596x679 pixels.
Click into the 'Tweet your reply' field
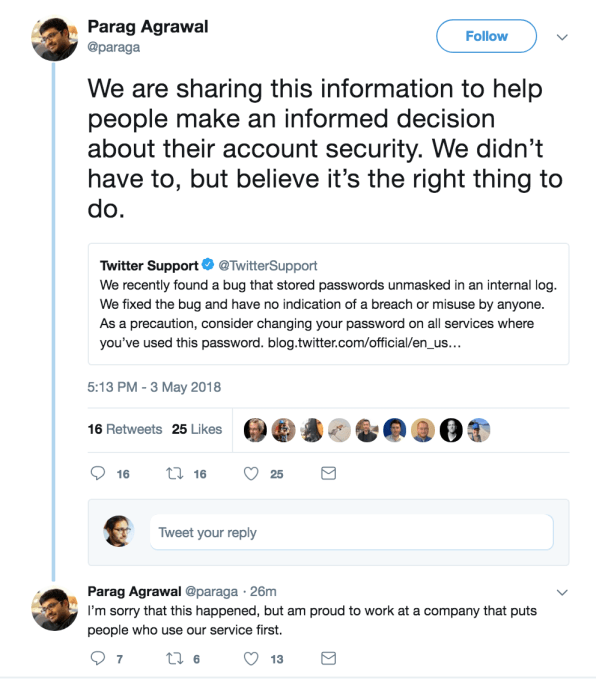click(352, 532)
